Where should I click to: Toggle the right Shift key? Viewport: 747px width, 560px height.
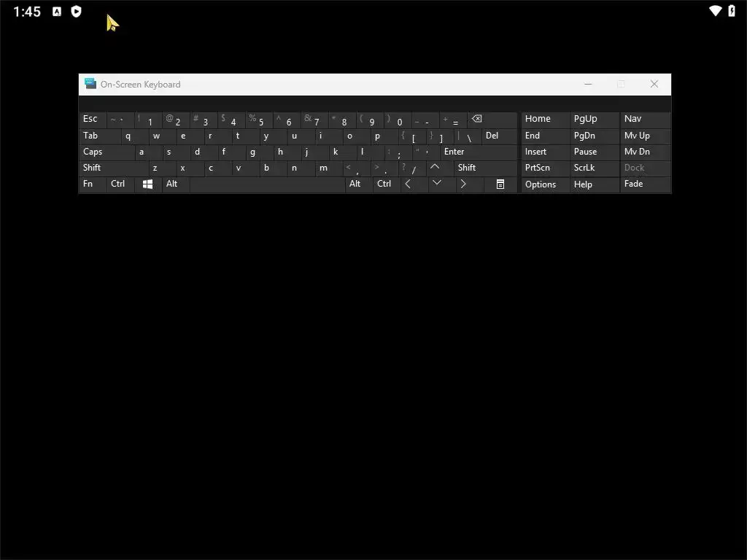(485, 168)
